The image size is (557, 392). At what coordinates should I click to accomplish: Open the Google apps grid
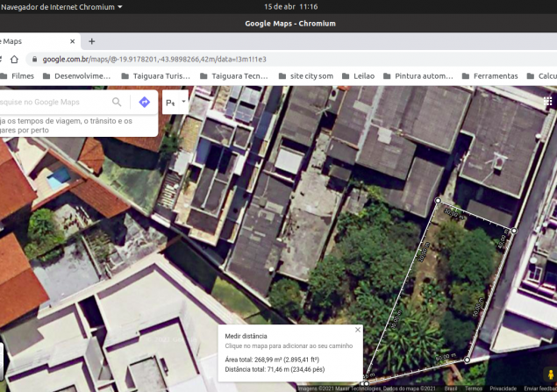pos(548,102)
